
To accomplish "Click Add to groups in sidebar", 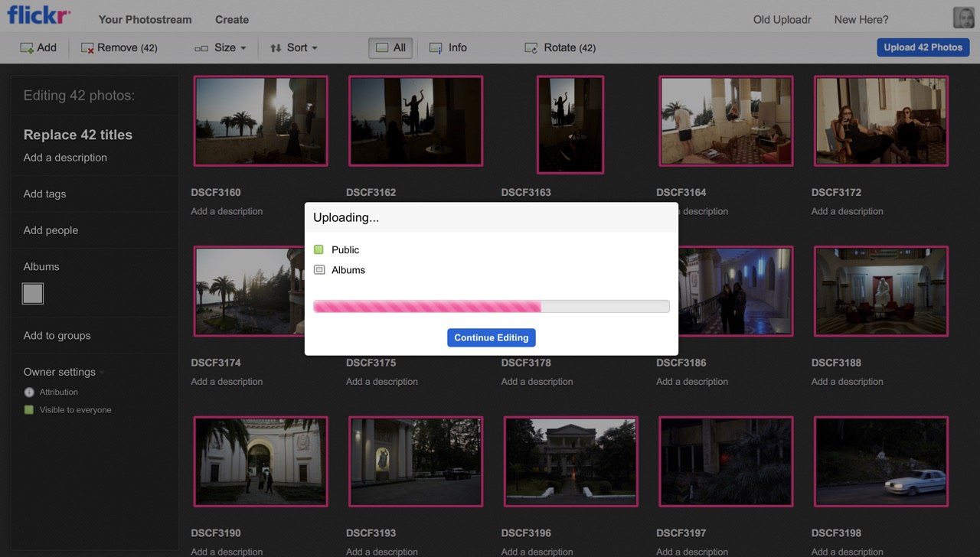I will coord(57,335).
